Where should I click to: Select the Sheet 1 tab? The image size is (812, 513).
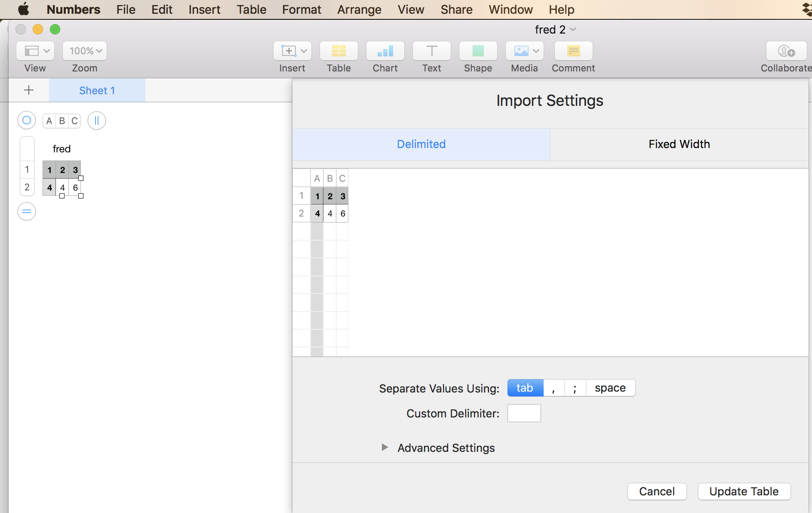click(97, 90)
